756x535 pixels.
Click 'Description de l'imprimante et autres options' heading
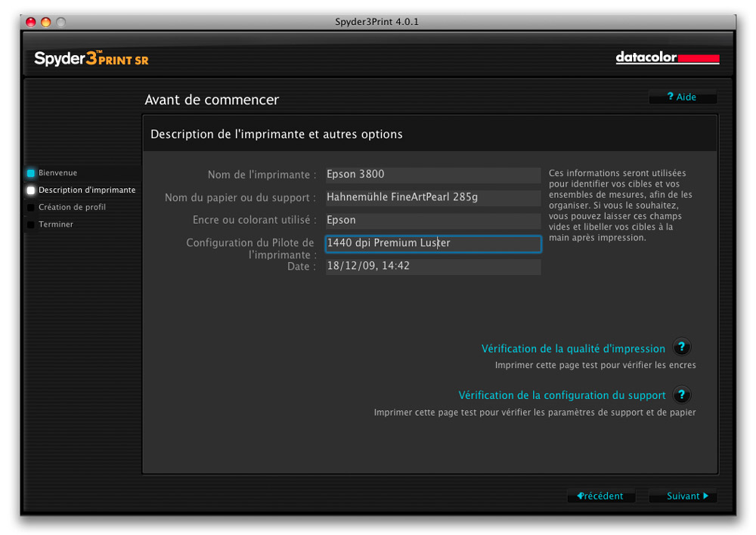point(276,134)
